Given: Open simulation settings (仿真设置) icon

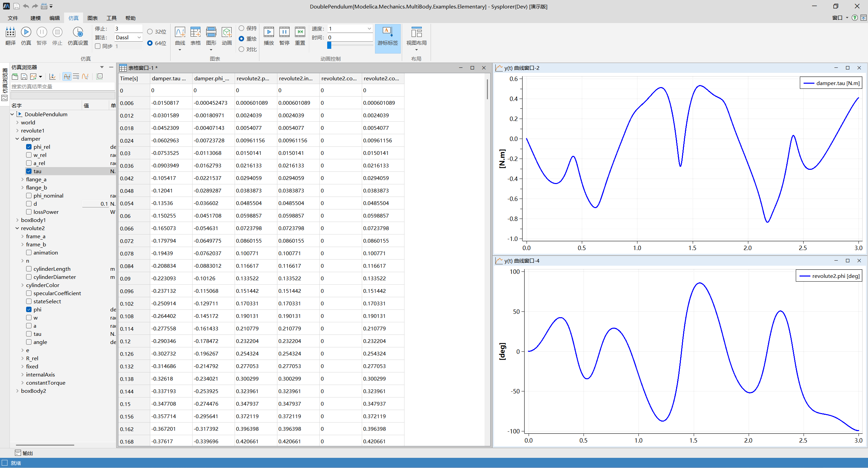Looking at the screenshot, I should tap(78, 32).
